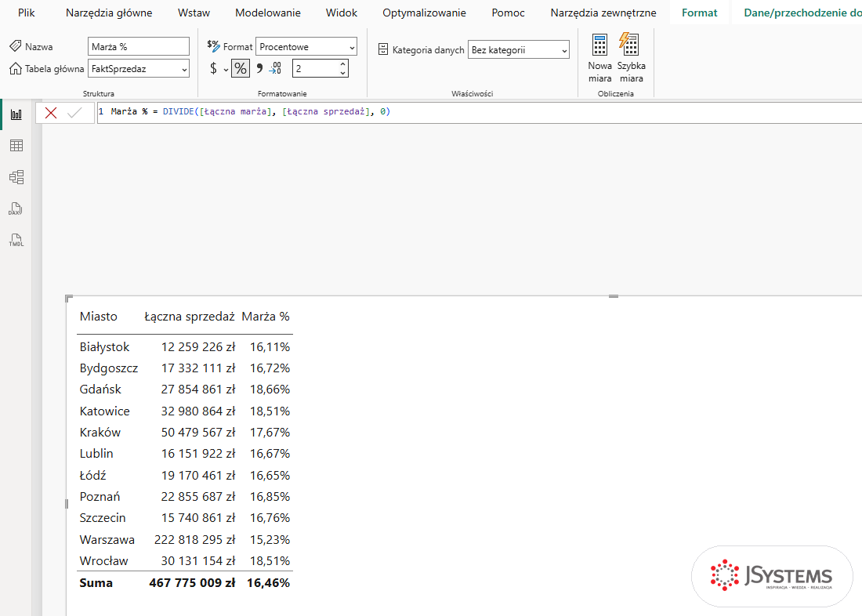
Task: Select Łódź city cell
Action: click(93, 475)
